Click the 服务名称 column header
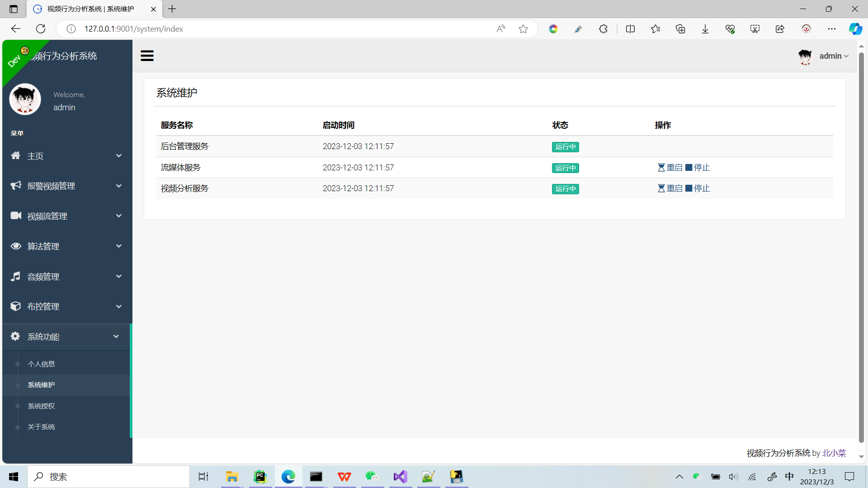Image resolution: width=868 pixels, height=488 pixels. (177, 125)
